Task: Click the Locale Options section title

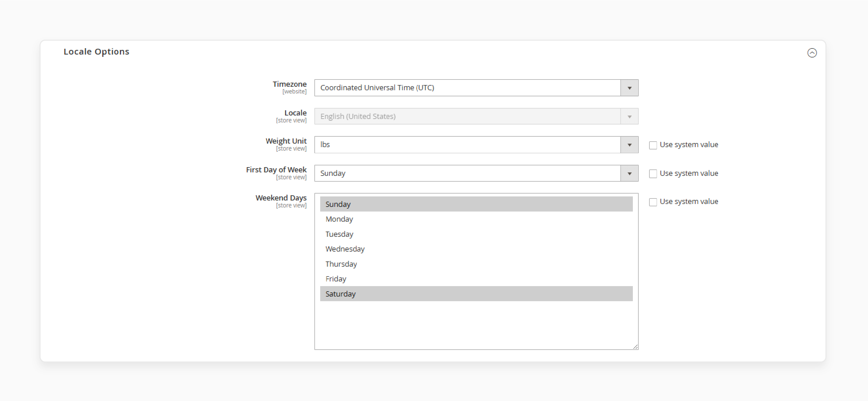Action: click(x=96, y=52)
